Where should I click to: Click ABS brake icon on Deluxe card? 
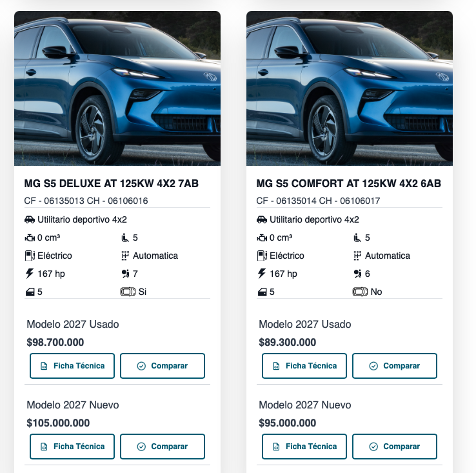pos(128,292)
